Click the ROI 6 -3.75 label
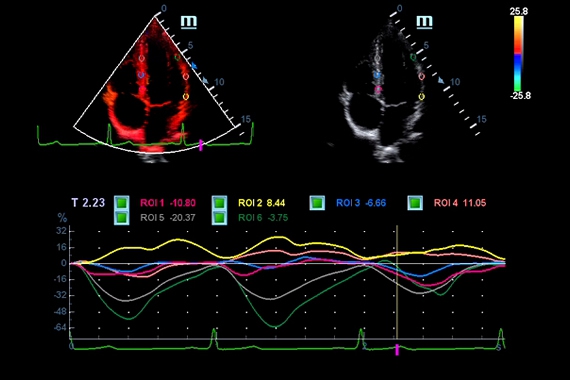This screenshot has height=380, width=570. (263, 218)
